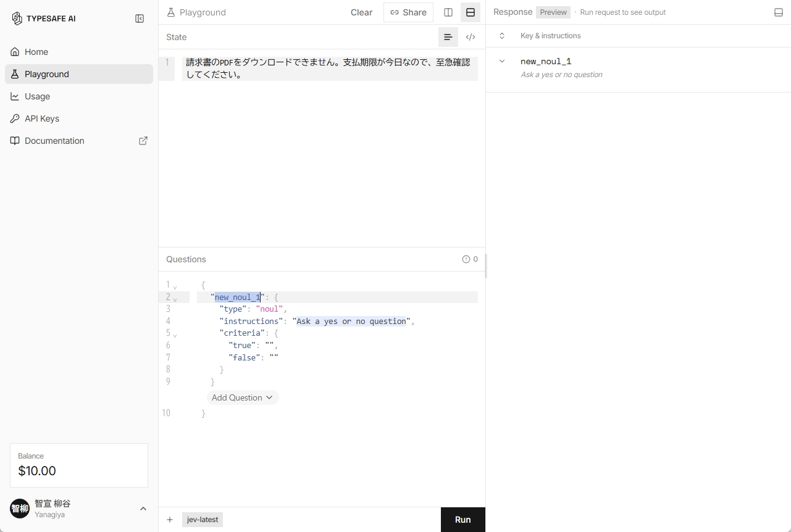Image resolution: width=791 pixels, height=532 pixels.
Task: Clear the playground
Action: pos(361,12)
